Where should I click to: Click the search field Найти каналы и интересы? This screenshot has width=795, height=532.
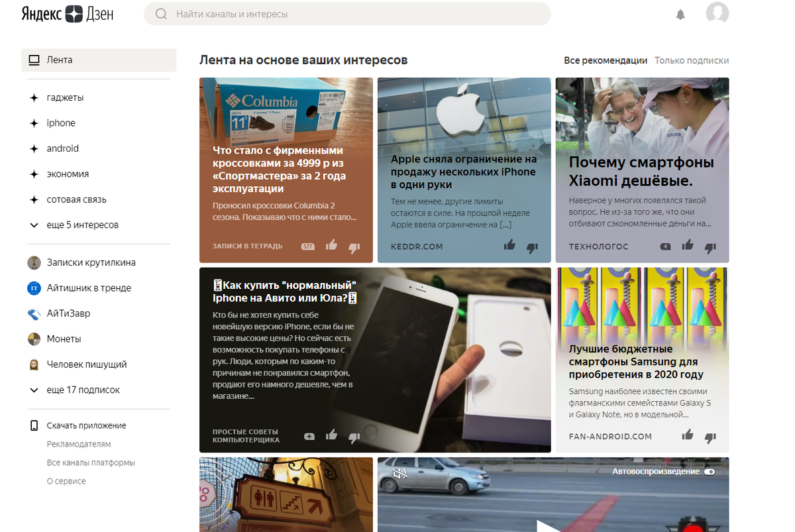pyautogui.click(x=347, y=14)
